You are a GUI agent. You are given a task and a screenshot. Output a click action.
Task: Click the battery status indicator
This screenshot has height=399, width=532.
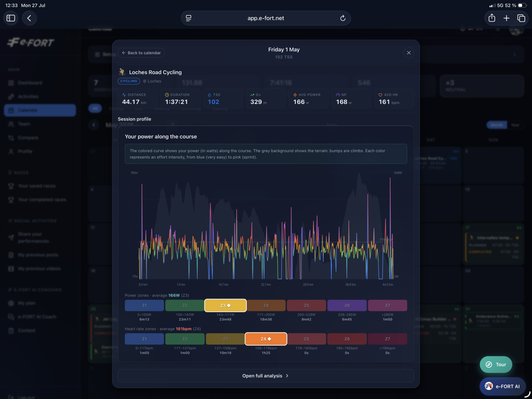click(x=522, y=5)
